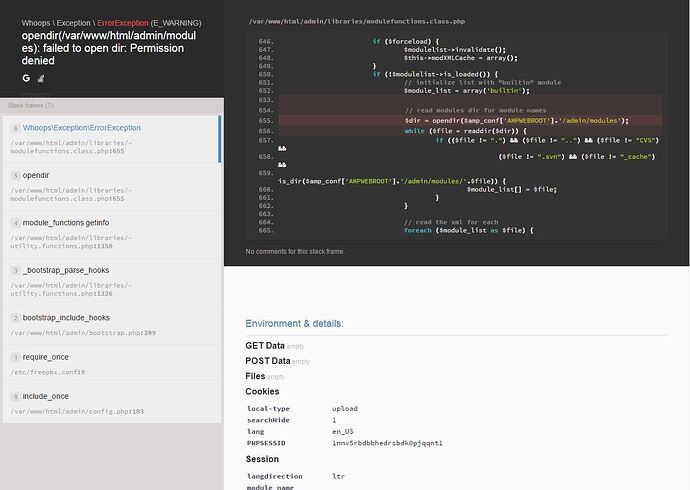
Task: Click the Session section heading
Action: (x=262, y=459)
